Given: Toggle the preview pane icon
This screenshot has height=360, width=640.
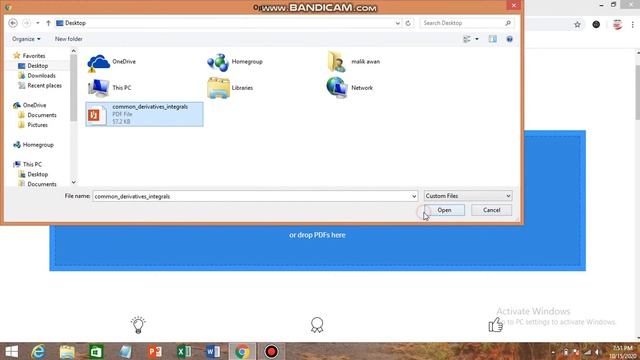Looking at the screenshot, I should point(493,39).
